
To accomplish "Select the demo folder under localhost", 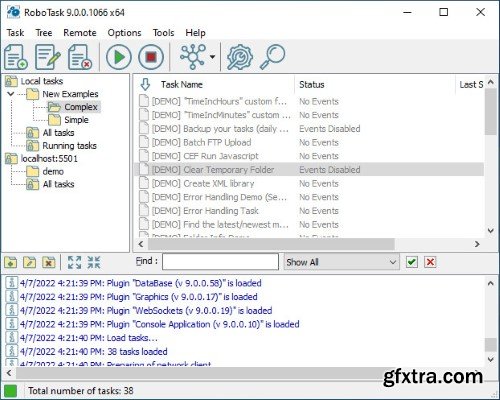I will coord(53,172).
